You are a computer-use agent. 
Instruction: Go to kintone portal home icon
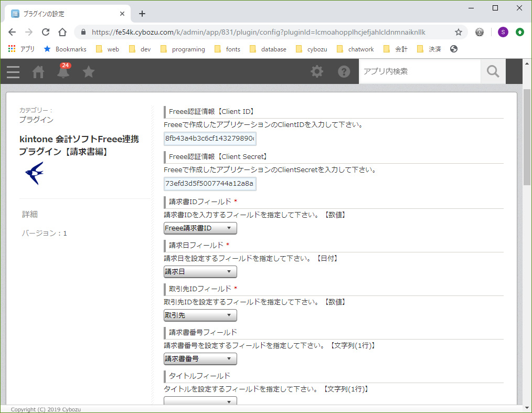click(x=38, y=72)
